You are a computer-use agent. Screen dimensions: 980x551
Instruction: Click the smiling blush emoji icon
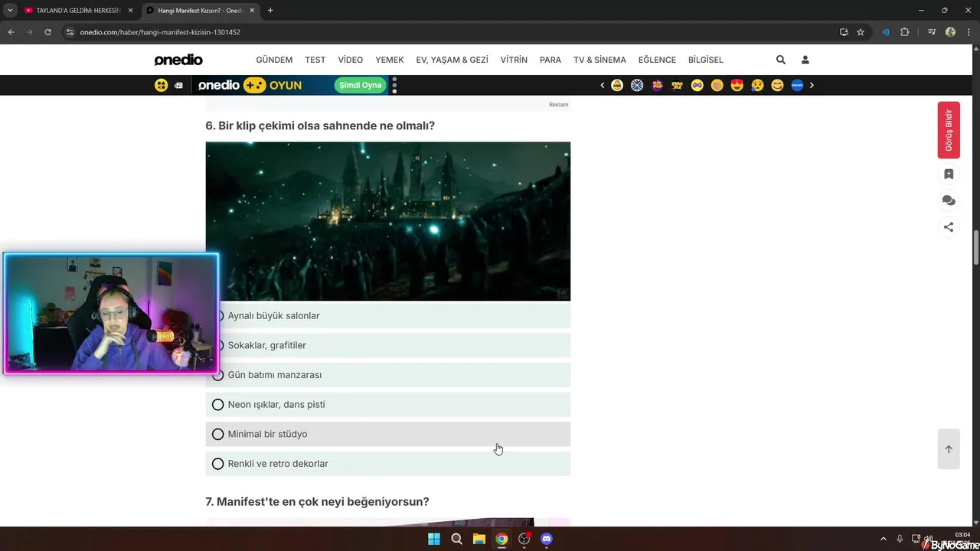pyautogui.click(x=777, y=85)
